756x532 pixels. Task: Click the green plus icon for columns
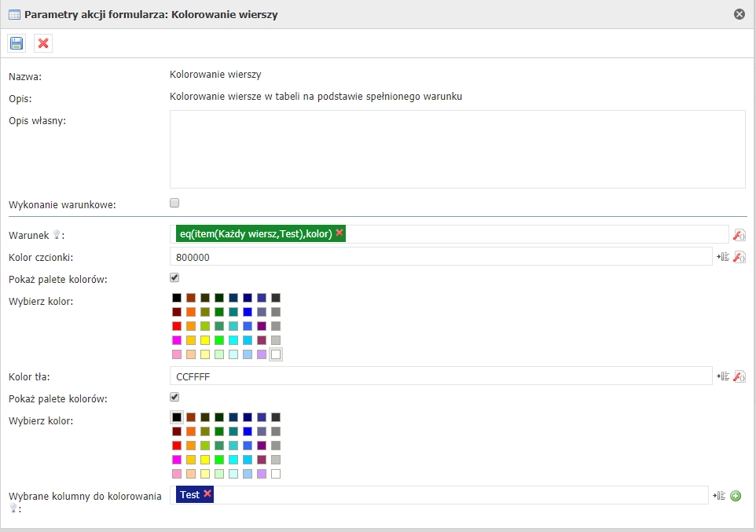tap(736, 496)
